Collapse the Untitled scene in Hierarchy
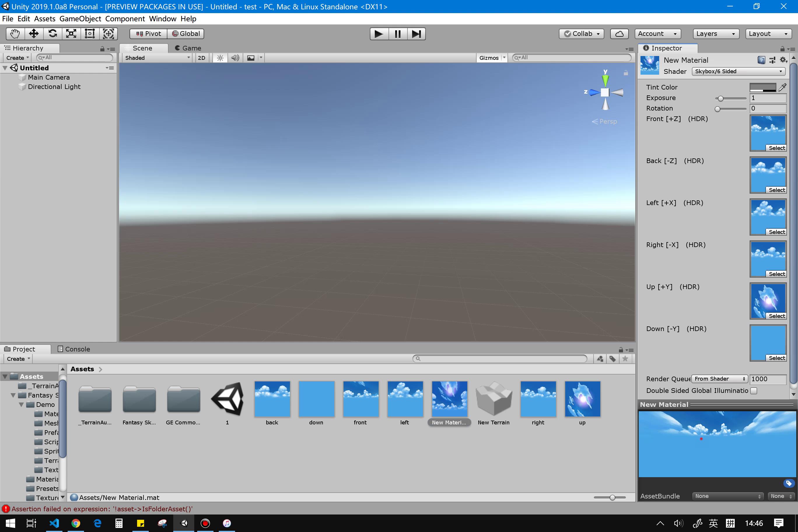The height and width of the screenshot is (532, 798). (5, 68)
